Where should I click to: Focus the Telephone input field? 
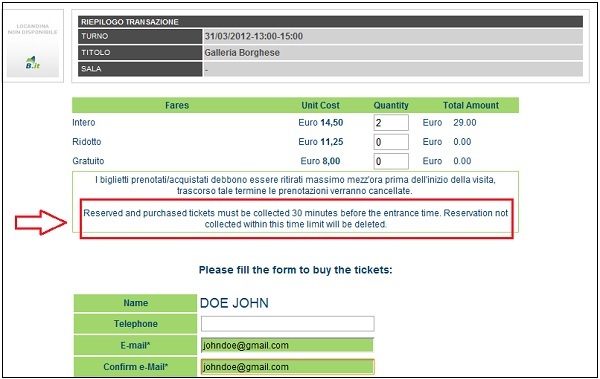pos(287,324)
